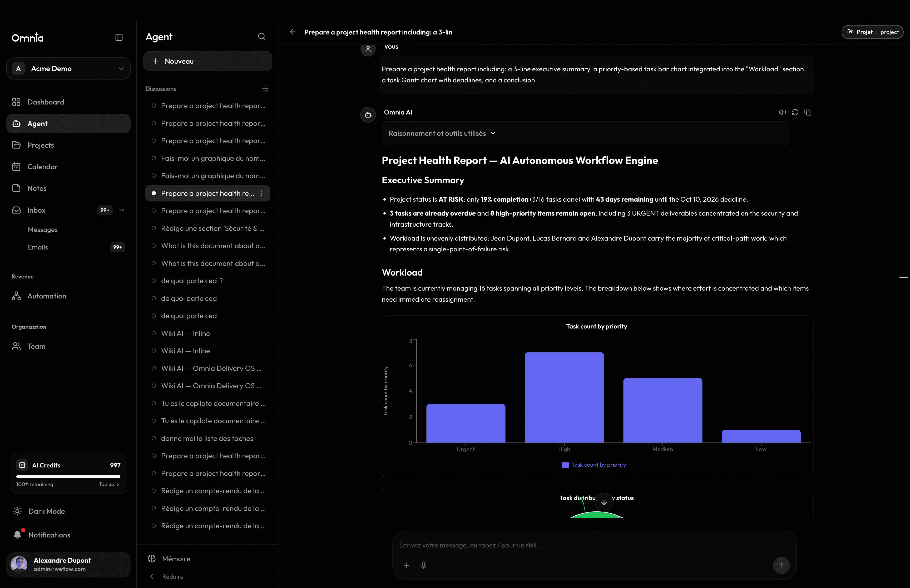Regenerate the Omnia AI response
Viewport: 910px width, 588px height.
(795, 112)
